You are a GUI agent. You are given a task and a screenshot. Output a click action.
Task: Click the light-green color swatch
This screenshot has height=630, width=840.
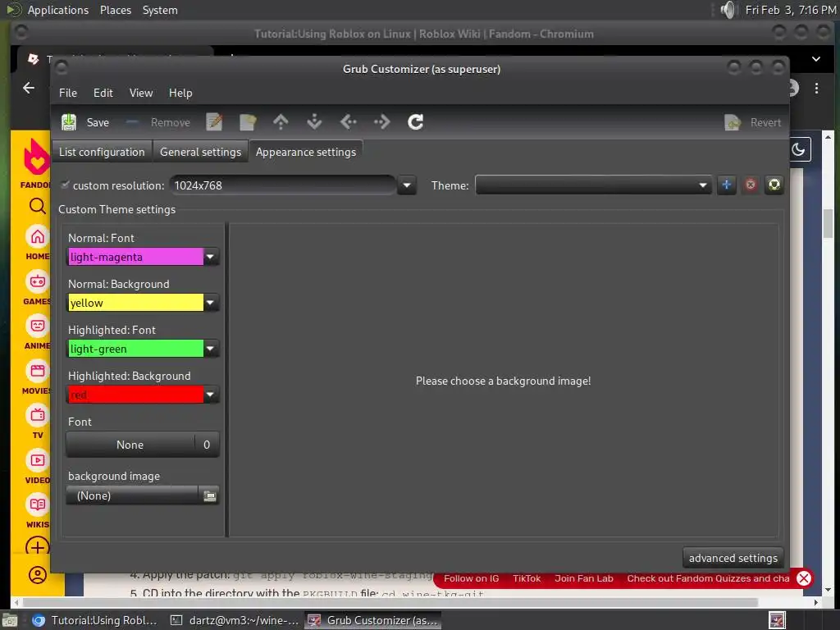point(135,349)
